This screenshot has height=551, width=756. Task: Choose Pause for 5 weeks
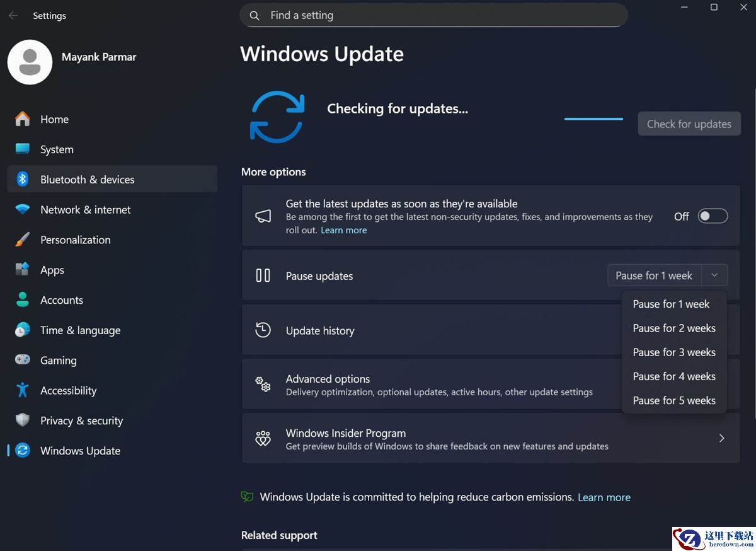click(674, 400)
